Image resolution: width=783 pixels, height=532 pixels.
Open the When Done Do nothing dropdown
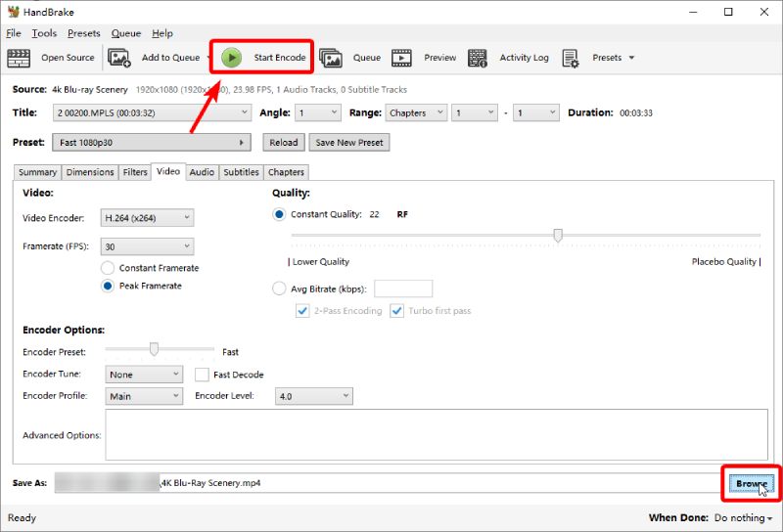click(743, 518)
